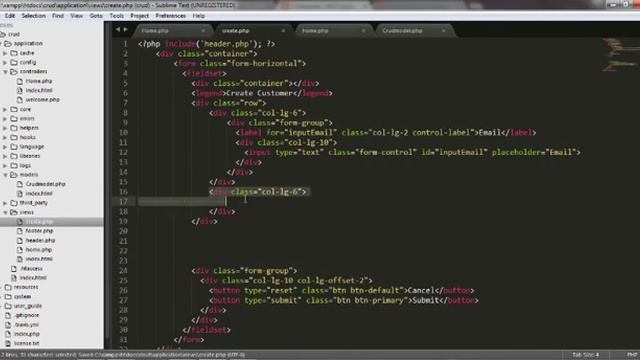This screenshot has height=360, width=640.
Task: Expand the third_party folder
Action: 5,203
